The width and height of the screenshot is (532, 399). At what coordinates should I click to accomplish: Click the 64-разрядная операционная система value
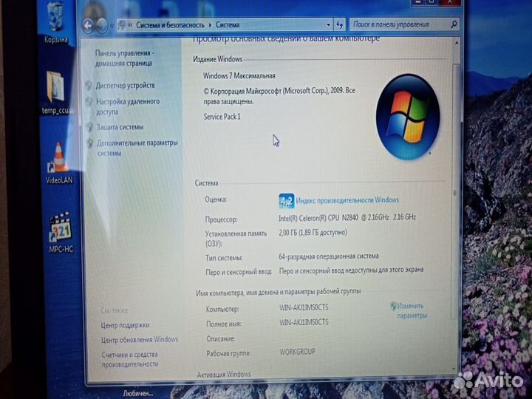[328, 256]
